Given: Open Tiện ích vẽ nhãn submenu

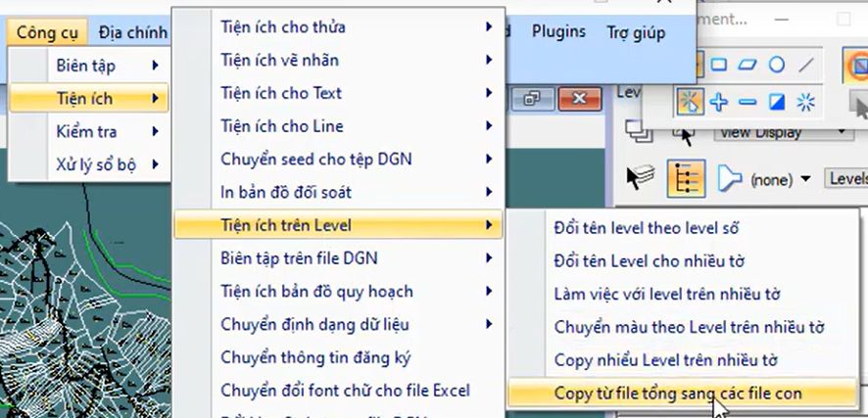Looking at the screenshot, I should (338, 60).
